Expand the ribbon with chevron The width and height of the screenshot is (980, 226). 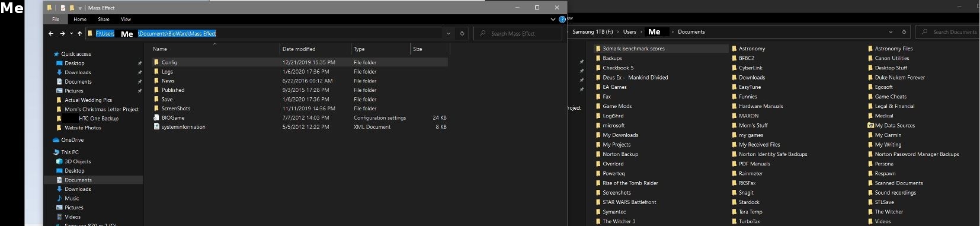[x=553, y=19]
